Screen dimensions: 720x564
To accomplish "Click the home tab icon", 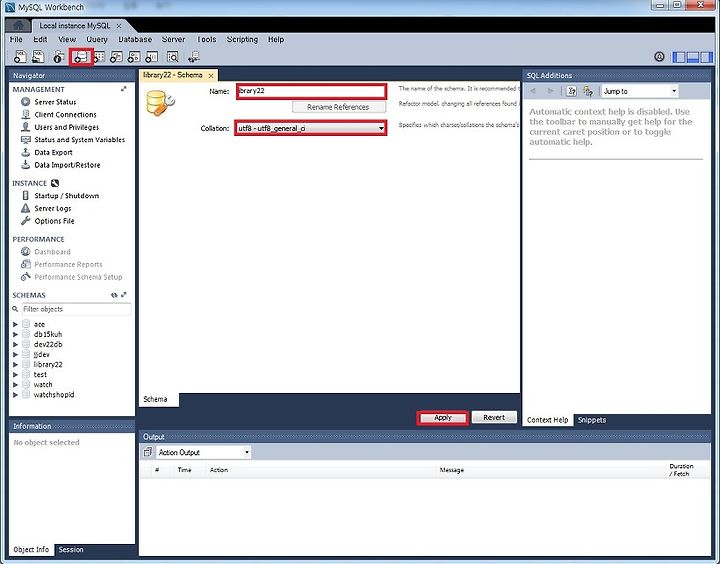I will [18, 25].
